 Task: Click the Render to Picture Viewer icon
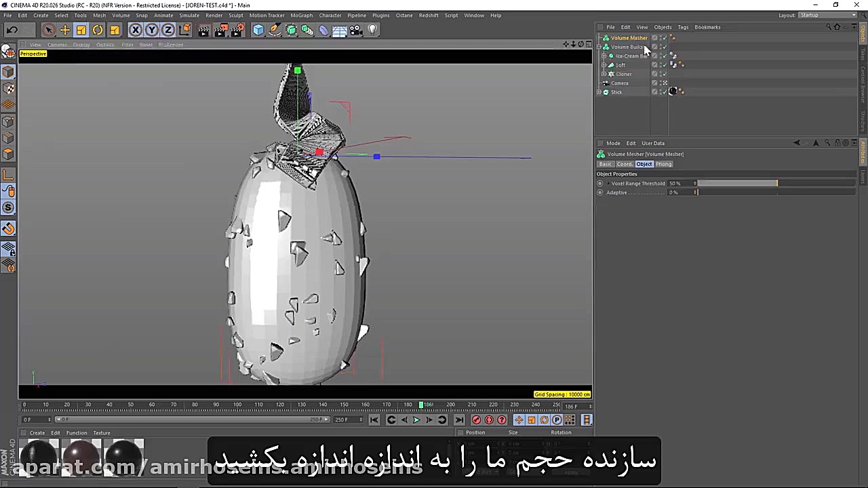pos(222,29)
